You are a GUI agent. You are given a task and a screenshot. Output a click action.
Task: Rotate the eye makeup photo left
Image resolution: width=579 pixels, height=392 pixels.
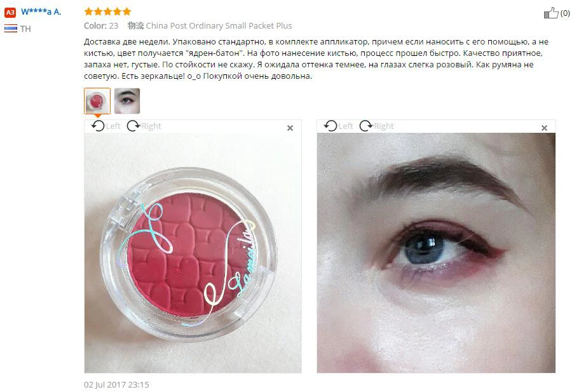[330, 126]
